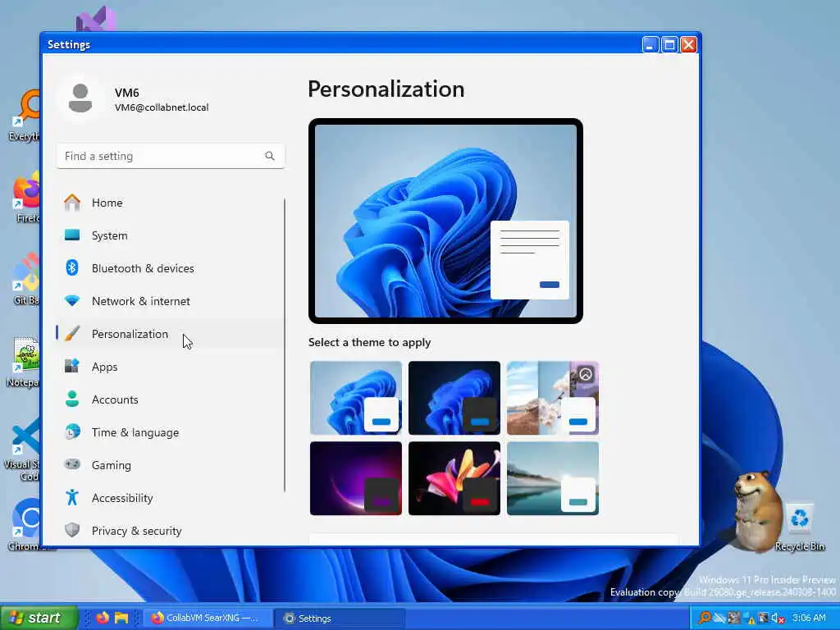Select the Everything desktop shortcut

(x=25, y=115)
